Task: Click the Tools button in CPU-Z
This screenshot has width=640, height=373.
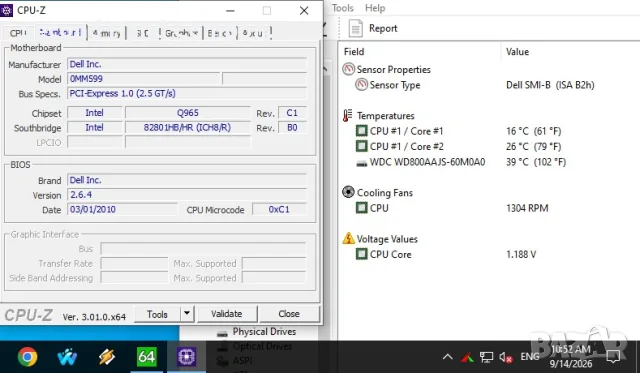Action: click(x=157, y=314)
